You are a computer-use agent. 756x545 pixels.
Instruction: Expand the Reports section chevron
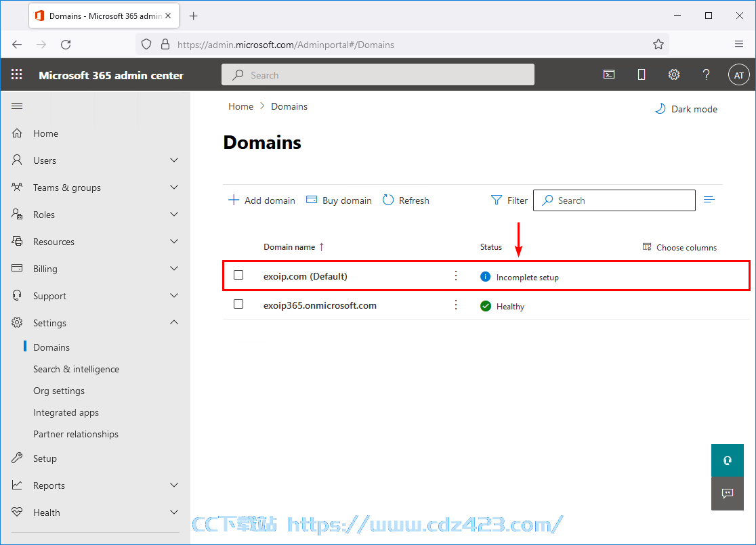174,485
